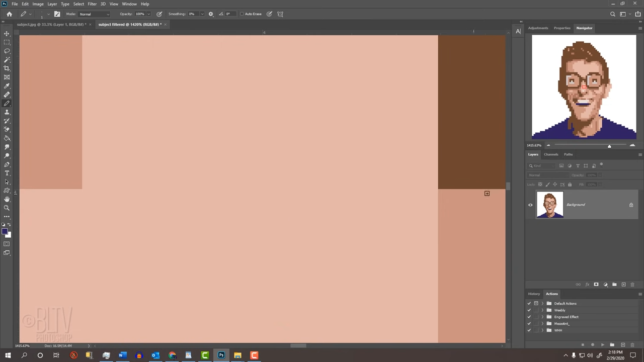Open the Filter menu
644x362 pixels.
(x=92, y=4)
